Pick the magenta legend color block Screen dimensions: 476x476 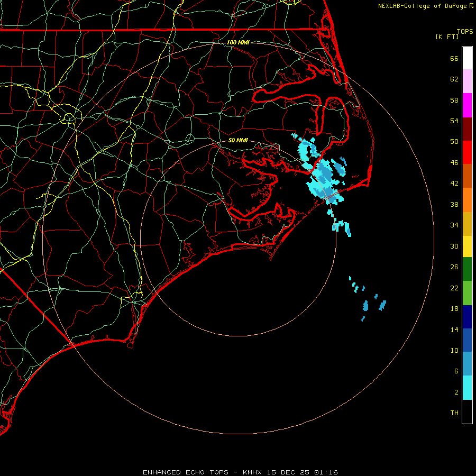467,105
